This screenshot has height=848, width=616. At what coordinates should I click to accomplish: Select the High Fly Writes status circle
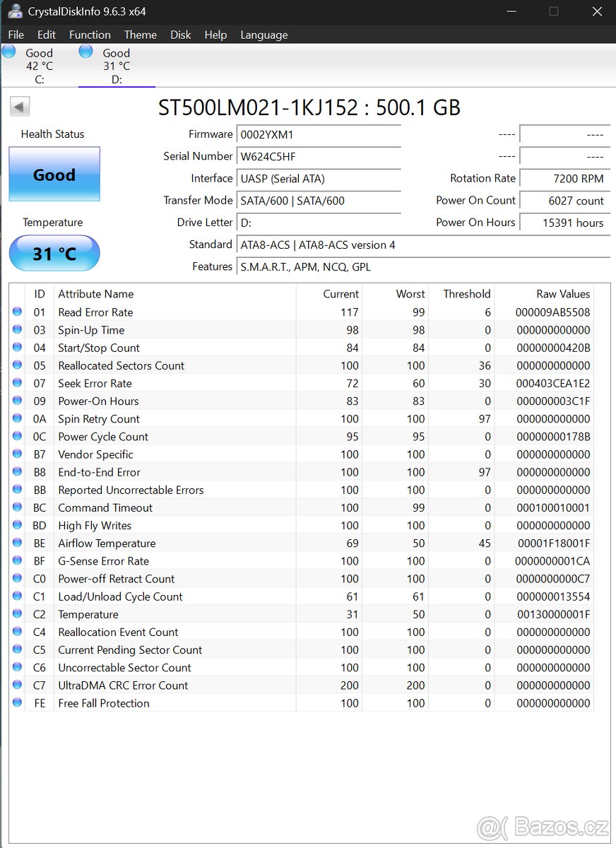click(17, 524)
